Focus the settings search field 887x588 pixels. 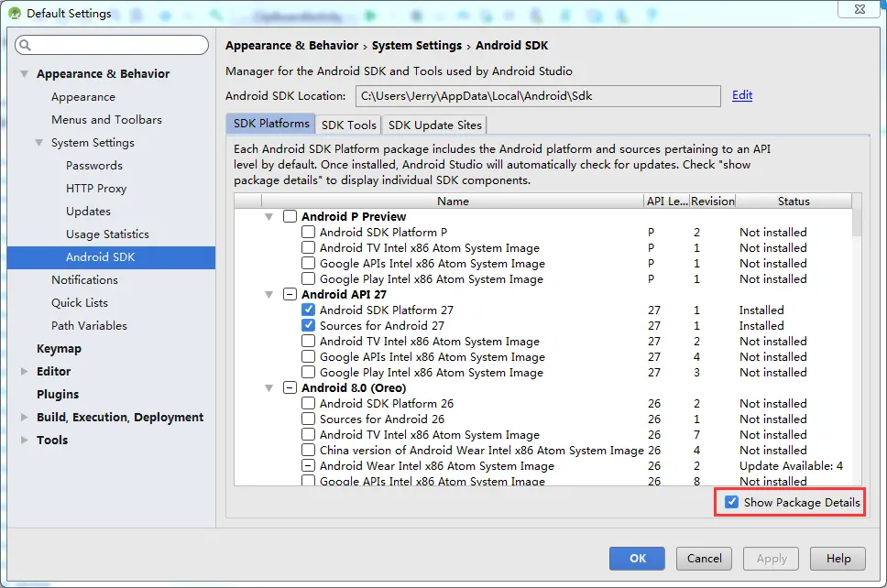[112, 45]
